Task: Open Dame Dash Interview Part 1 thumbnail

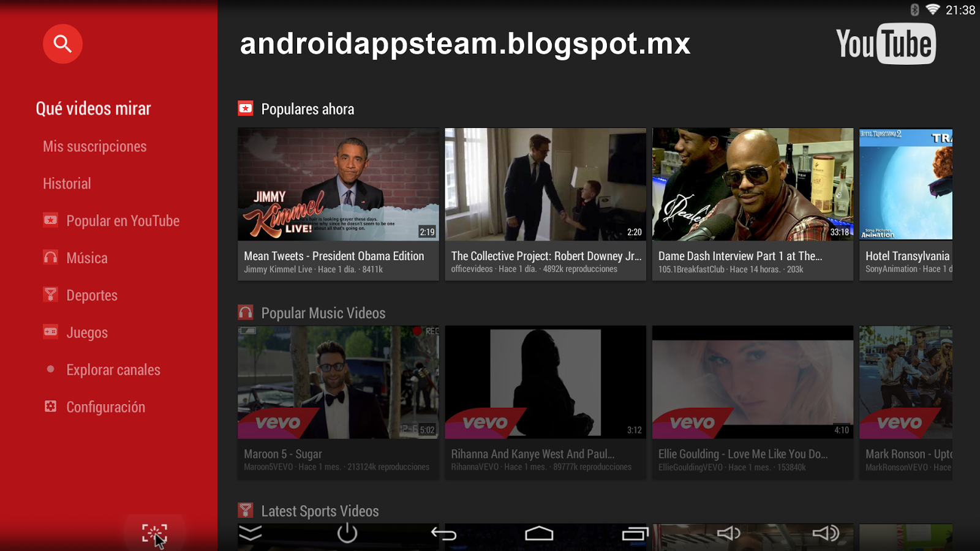Action: pos(753,184)
